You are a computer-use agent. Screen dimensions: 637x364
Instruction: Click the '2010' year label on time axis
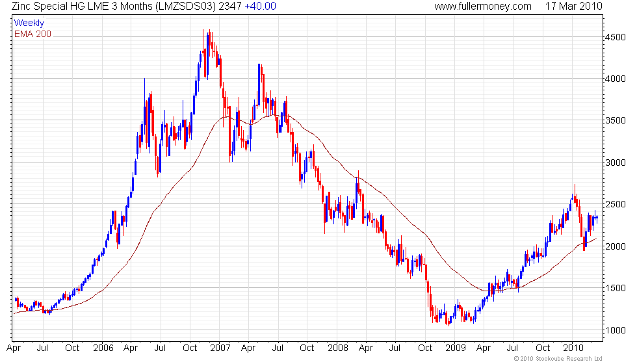(x=573, y=348)
